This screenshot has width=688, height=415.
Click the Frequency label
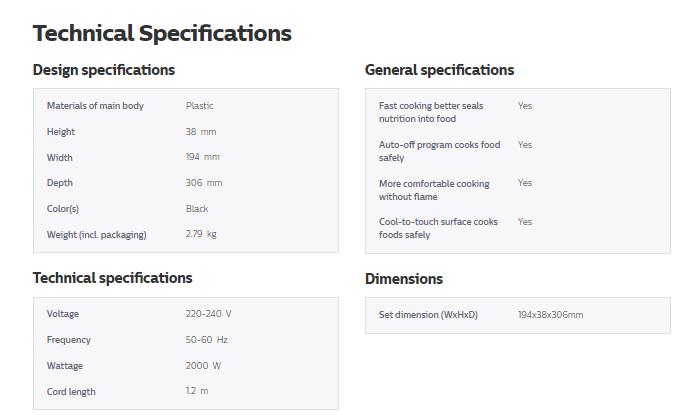68,340
